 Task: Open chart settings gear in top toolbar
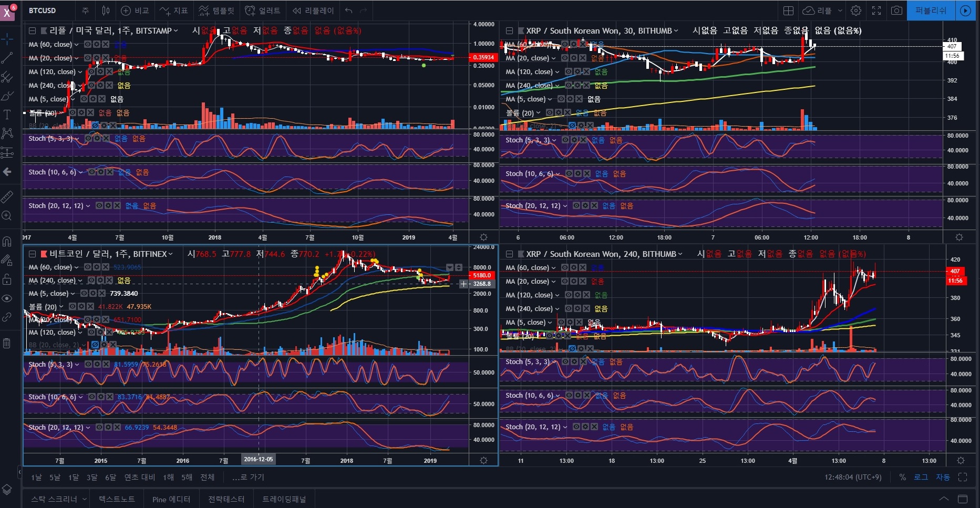coord(856,11)
